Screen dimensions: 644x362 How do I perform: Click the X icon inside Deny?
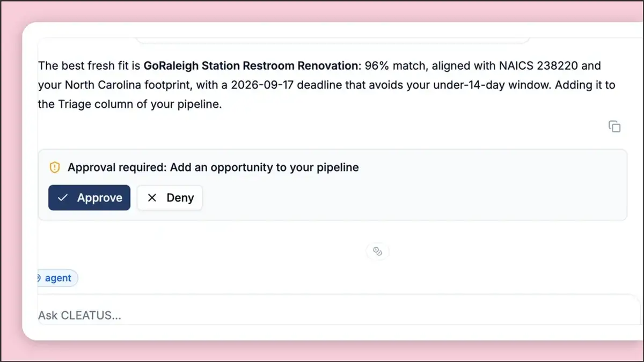(152, 198)
